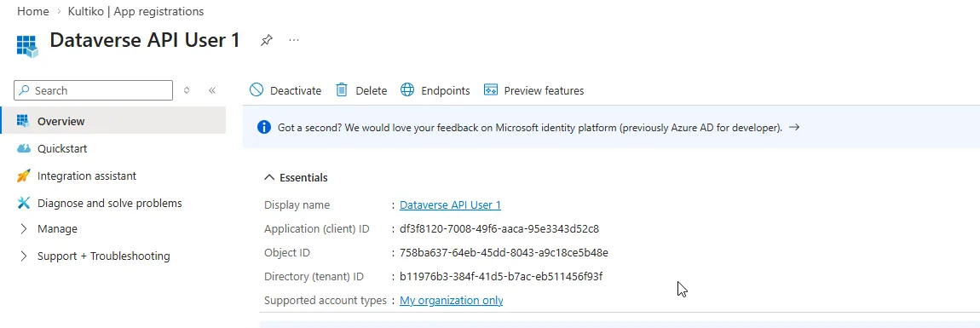980x328 pixels.
Task: Click the arrow at end of feedback banner
Action: point(794,128)
